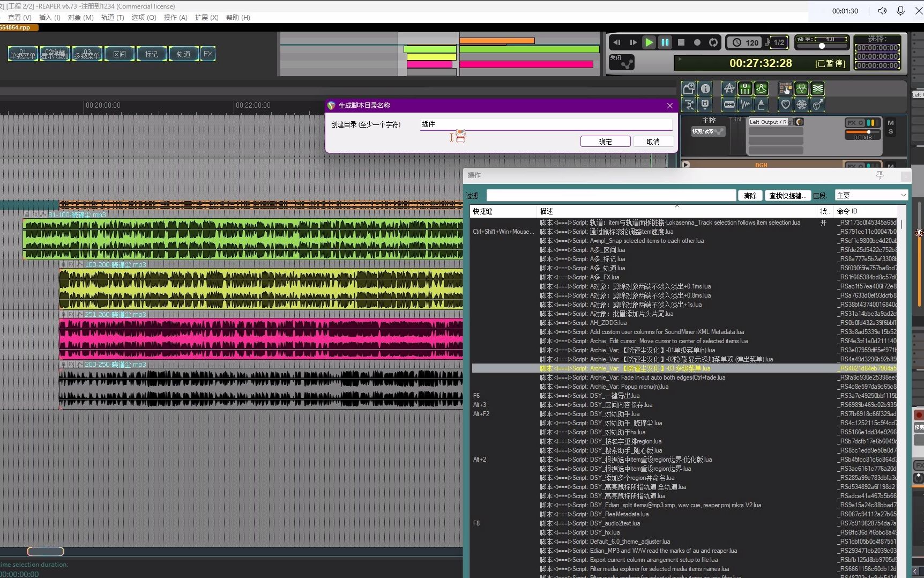Click the waveform toolbar icon

pyautogui.click(x=745, y=104)
